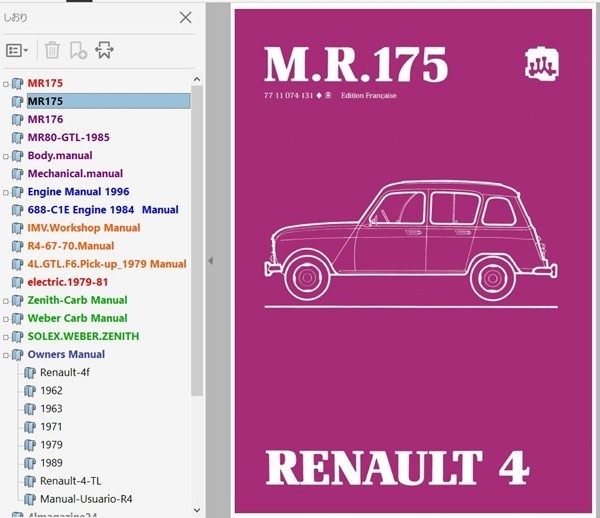Open the MR176 bookmark
The height and width of the screenshot is (518, 600).
(x=45, y=119)
